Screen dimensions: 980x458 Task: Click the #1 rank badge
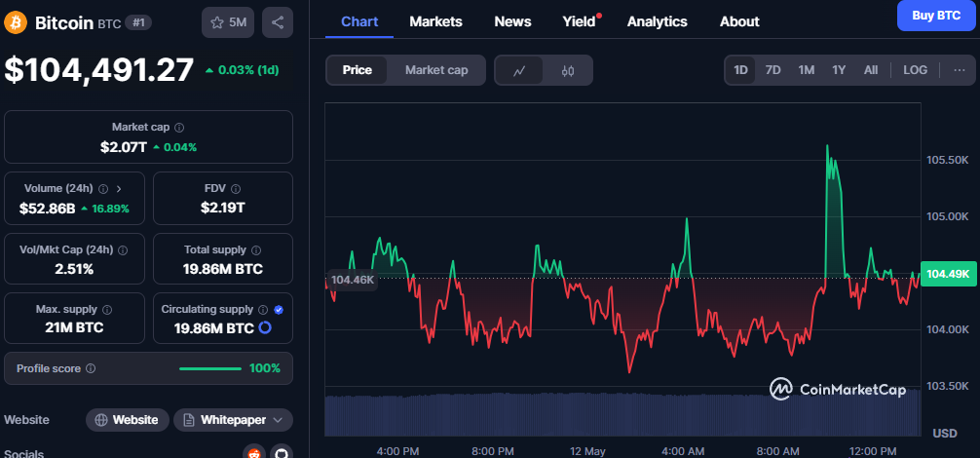pyautogui.click(x=138, y=23)
